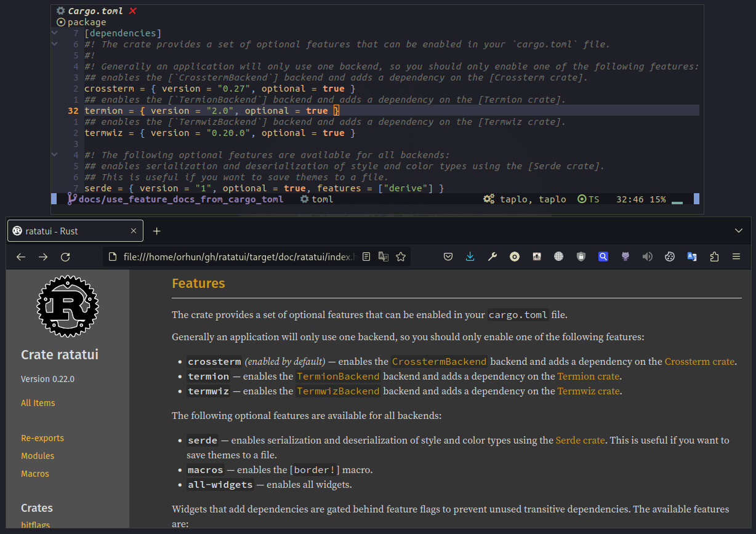Screen dimensions: 756x534
Task: Reload the ratatui docs page
Action: click(x=65, y=257)
